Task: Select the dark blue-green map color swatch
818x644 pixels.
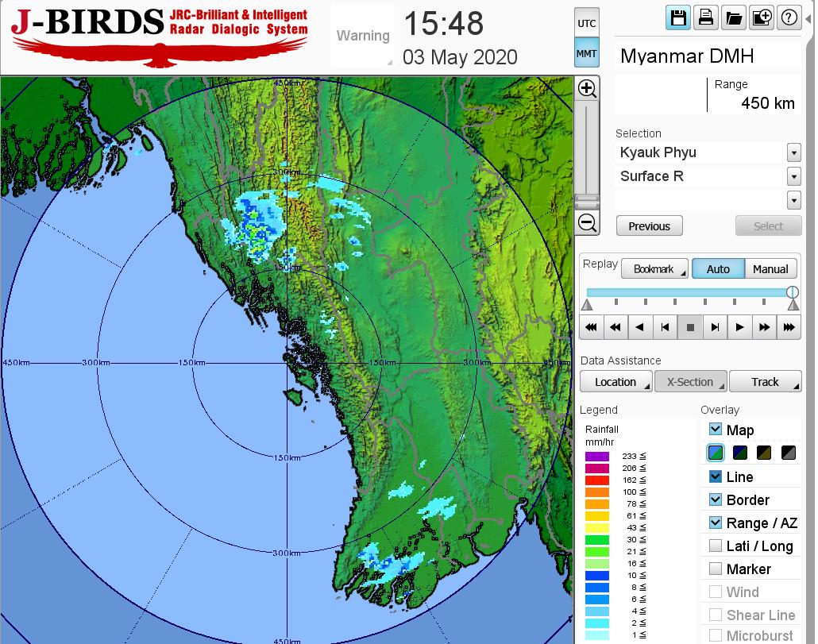Action: pos(740,453)
